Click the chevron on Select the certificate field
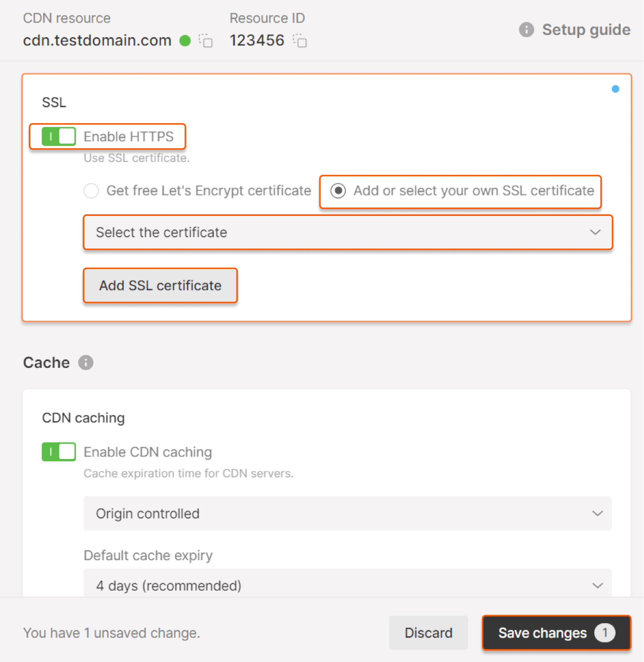The image size is (644, 662). point(596,232)
